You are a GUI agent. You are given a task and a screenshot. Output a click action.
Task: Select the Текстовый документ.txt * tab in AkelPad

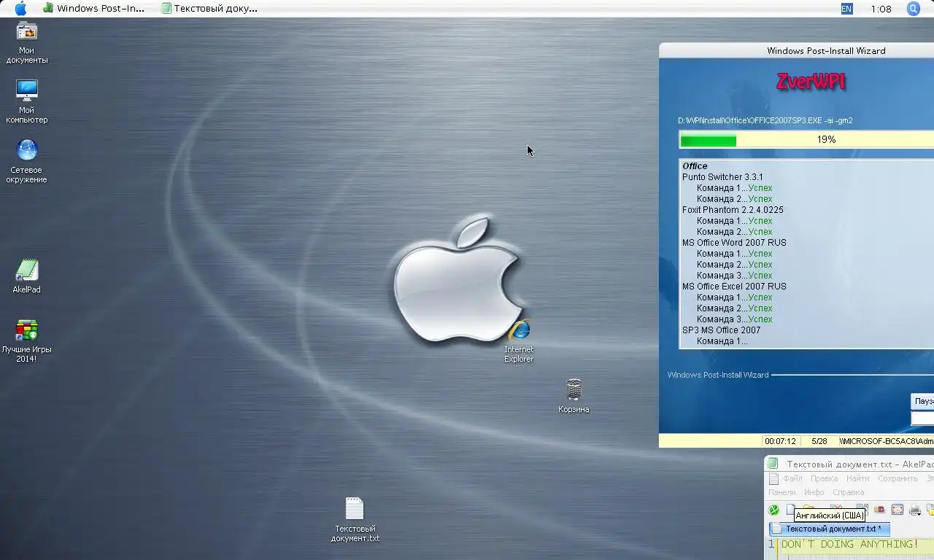click(830, 529)
